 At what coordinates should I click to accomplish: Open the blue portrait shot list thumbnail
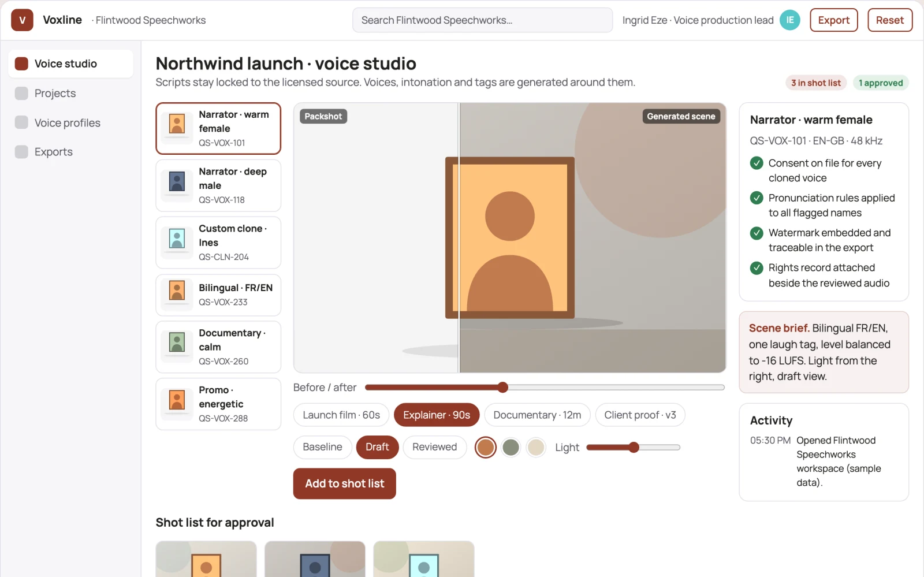point(315,559)
